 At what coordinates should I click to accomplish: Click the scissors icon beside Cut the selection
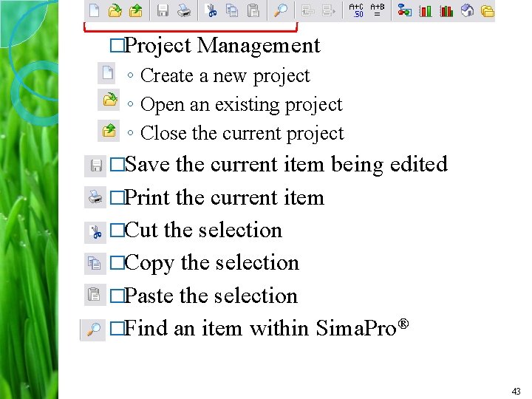[95, 231]
